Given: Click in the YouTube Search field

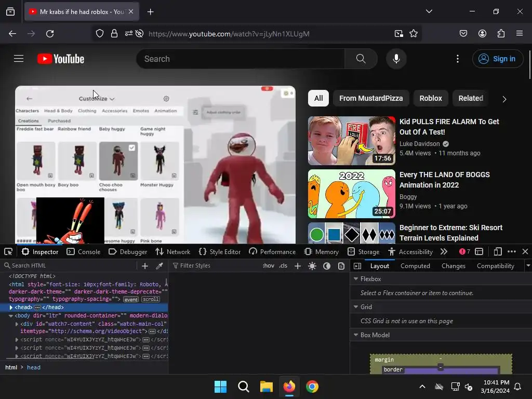Looking at the screenshot, I should [241, 59].
